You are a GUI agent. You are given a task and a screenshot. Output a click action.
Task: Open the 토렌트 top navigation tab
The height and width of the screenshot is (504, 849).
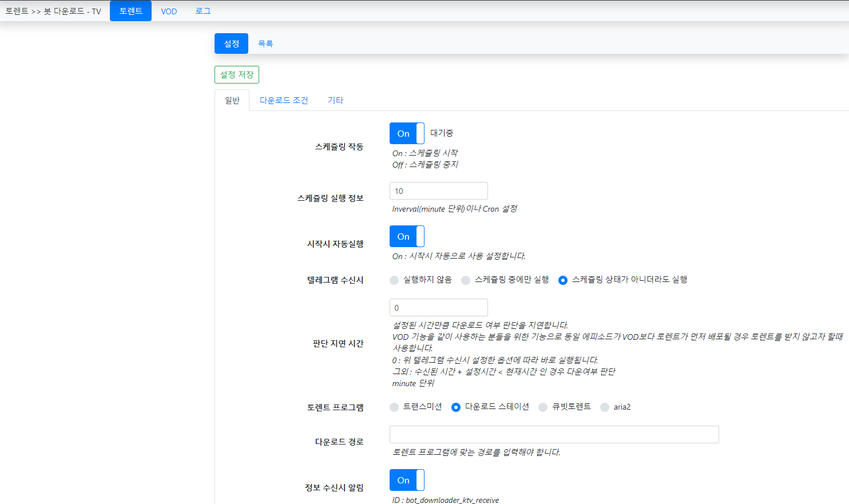(x=130, y=11)
